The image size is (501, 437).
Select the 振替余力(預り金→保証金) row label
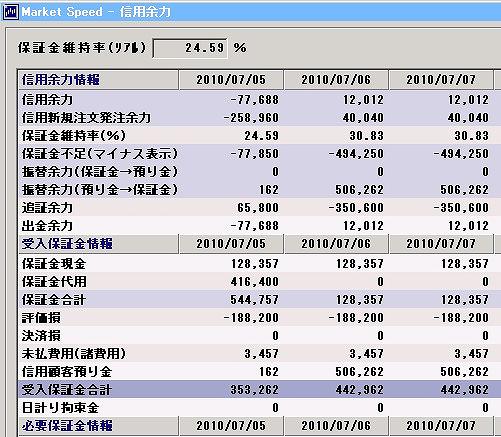[x=100, y=190]
